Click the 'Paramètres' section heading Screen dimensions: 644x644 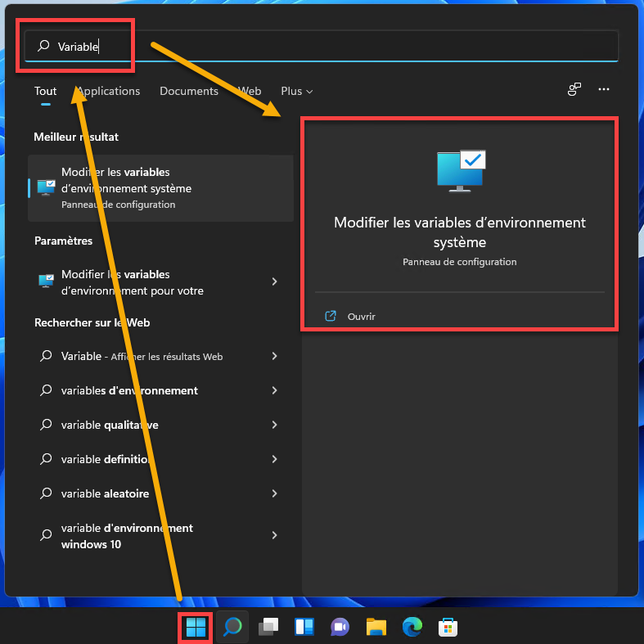coord(63,241)
